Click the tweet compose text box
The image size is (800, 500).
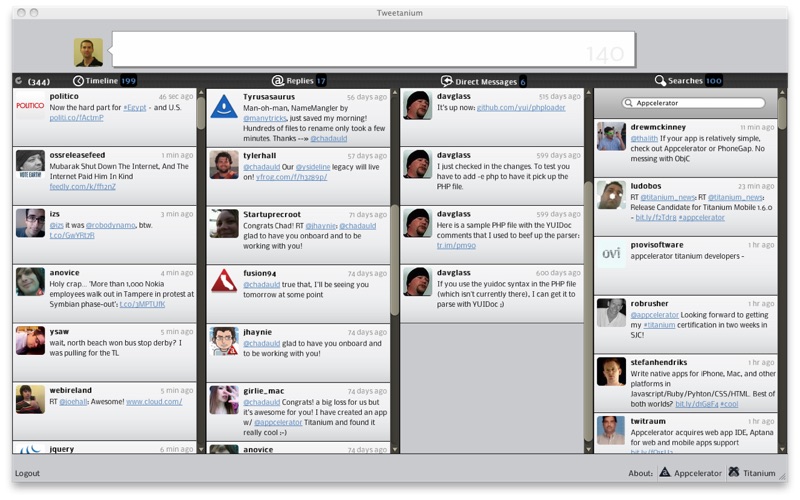point(370,50)
